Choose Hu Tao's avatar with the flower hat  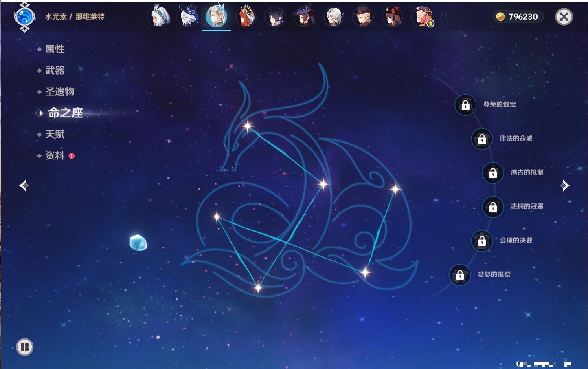point(392,17)
